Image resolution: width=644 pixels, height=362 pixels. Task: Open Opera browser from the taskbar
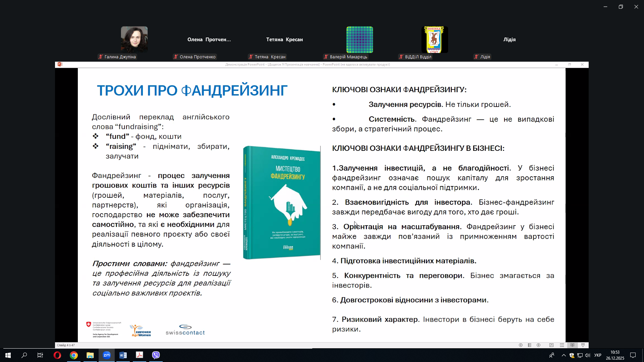point(57,355)
